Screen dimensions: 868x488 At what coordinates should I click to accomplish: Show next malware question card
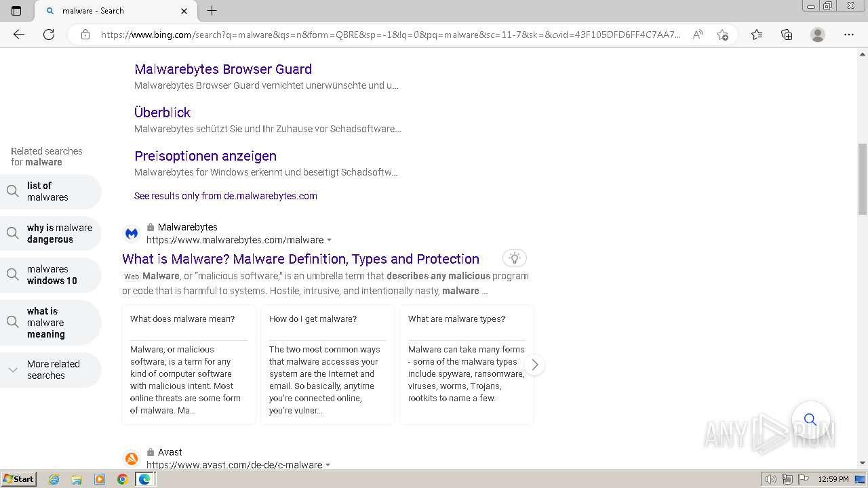(x=534, y=365)
